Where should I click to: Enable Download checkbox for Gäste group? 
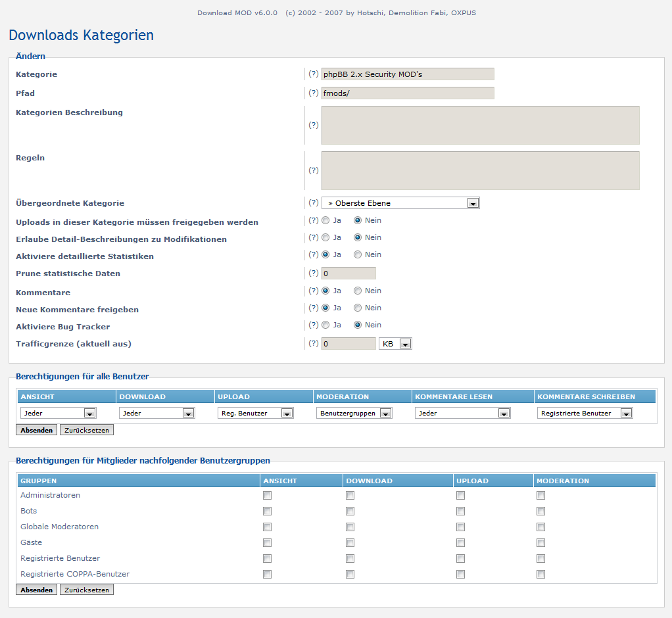(x=350, y=543)
